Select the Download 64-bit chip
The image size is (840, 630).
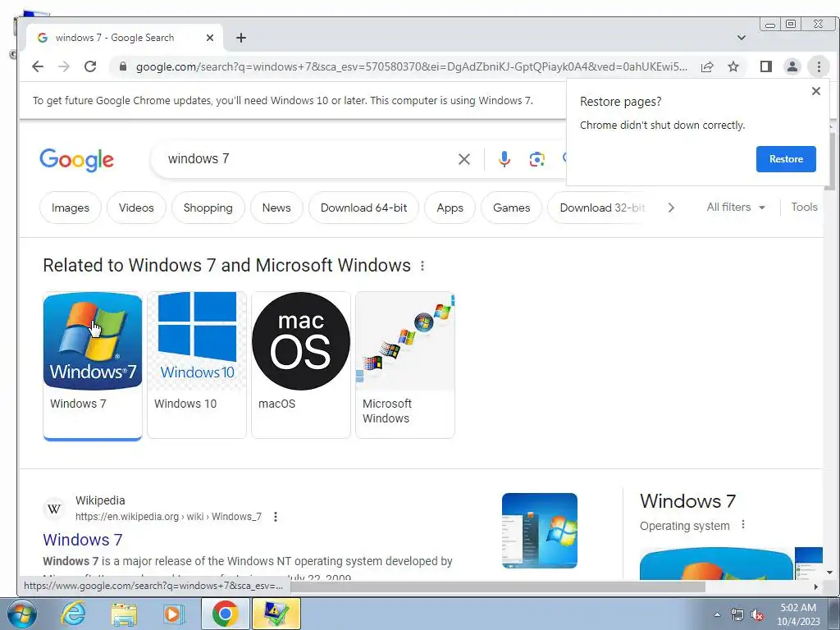[363, 208]
